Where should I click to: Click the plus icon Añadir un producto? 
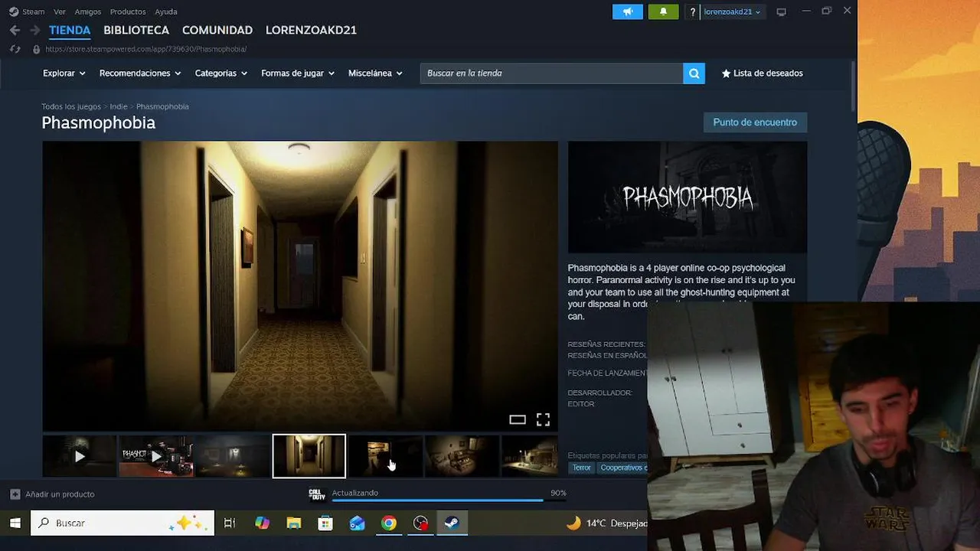(15, 494)
